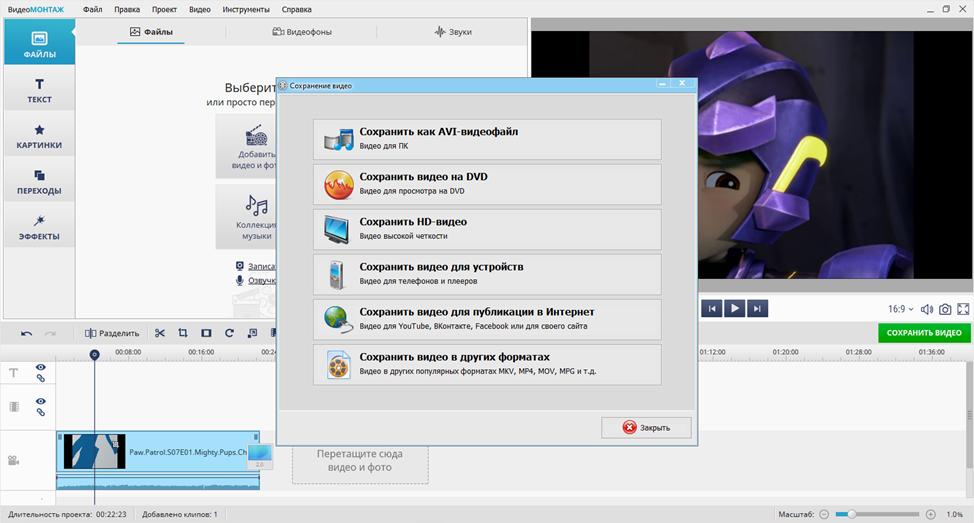
Task: Take a snapshot with the camera icon
Action: 945,309
